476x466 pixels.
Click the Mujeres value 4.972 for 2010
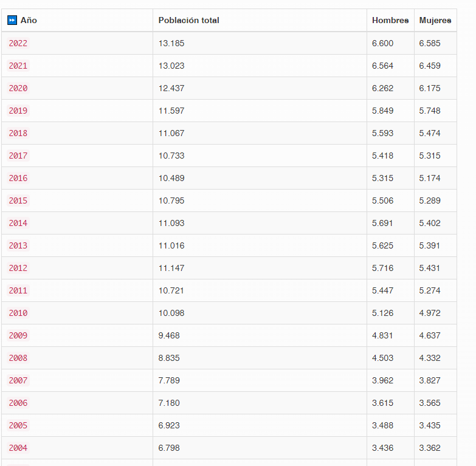[430, 313]
